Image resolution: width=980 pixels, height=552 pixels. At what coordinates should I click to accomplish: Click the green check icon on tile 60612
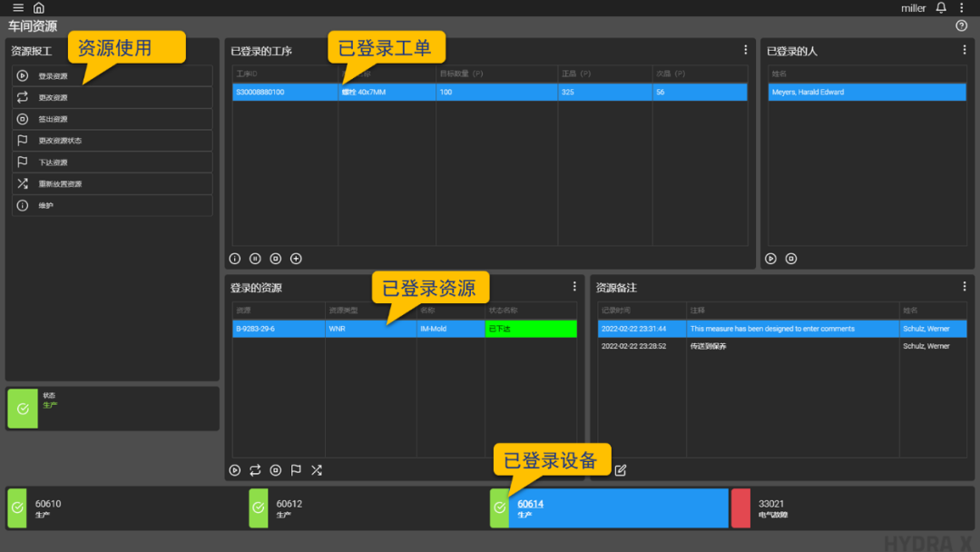click(x=259, y=508)
